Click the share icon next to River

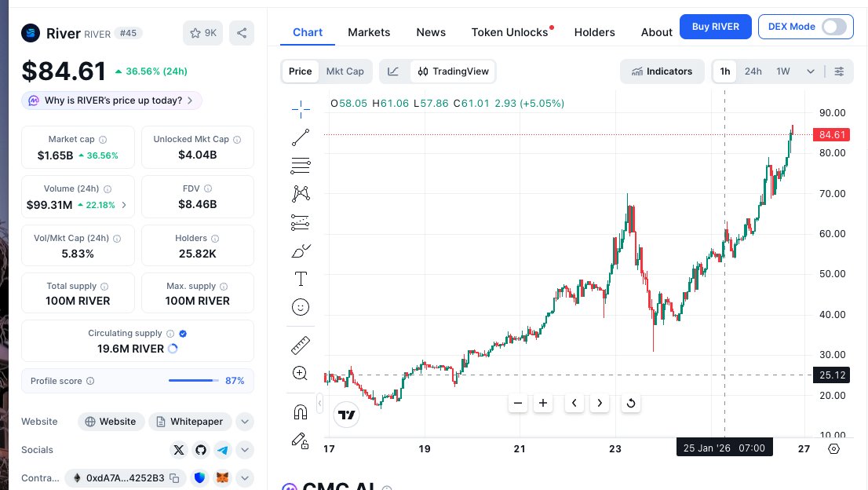point(242,33)
